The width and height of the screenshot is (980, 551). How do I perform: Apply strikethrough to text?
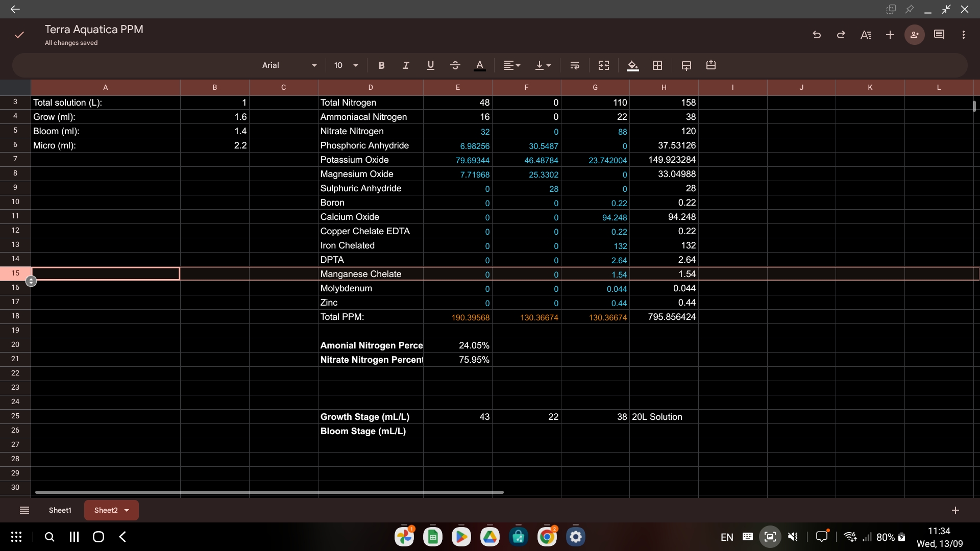pos(455,65)
